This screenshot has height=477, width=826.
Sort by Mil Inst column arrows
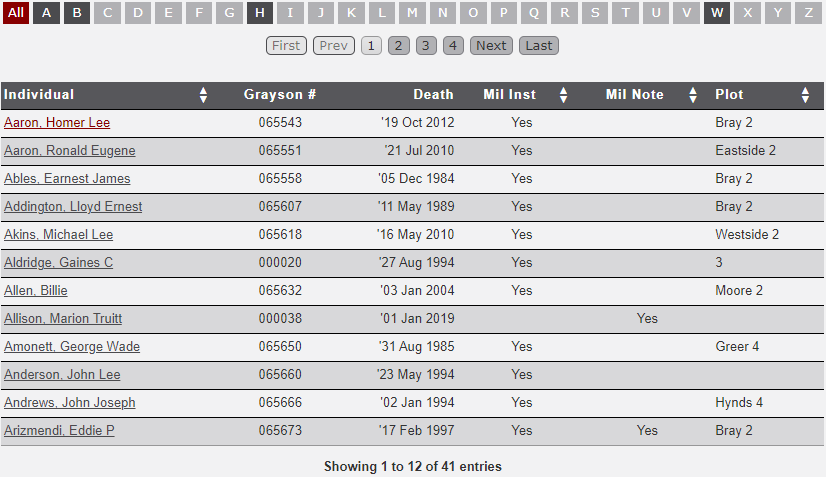(563, 95)
